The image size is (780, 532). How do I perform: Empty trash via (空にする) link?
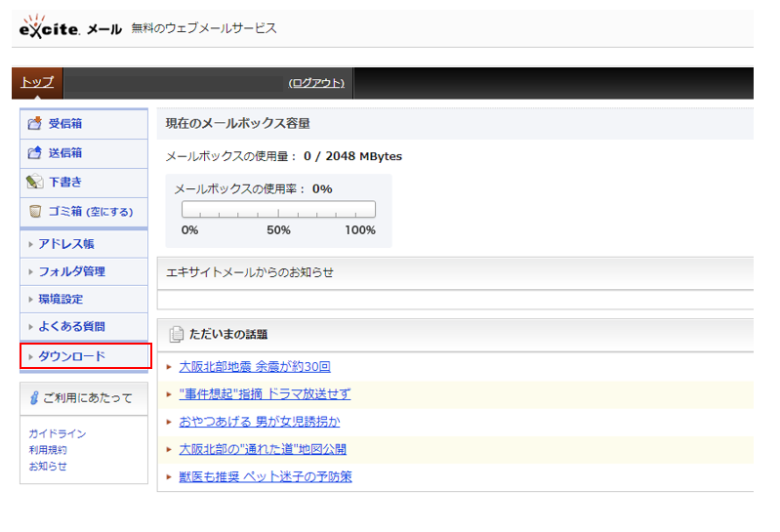109,212
